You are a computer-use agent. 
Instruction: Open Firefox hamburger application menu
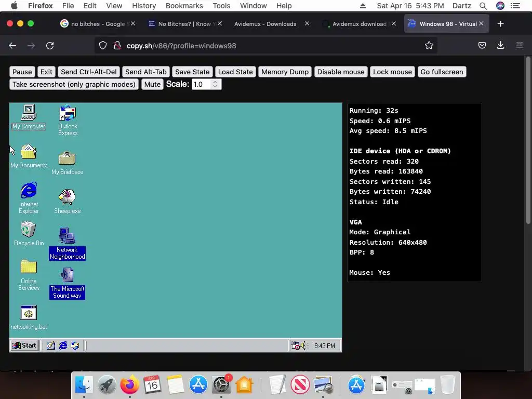(x=520, y=46)
